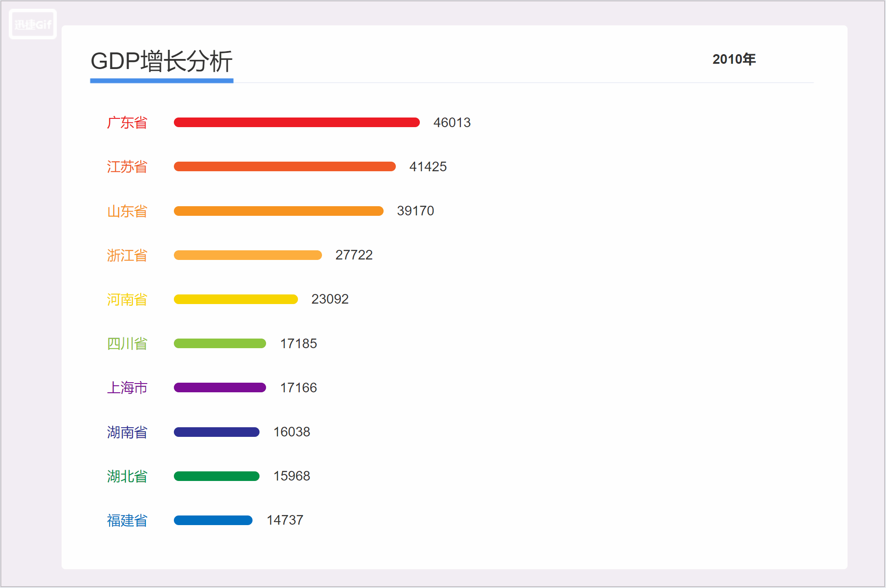Select the blue underline below the title
This screenshot has height=588, width=886.
click(x=162, y=80)
